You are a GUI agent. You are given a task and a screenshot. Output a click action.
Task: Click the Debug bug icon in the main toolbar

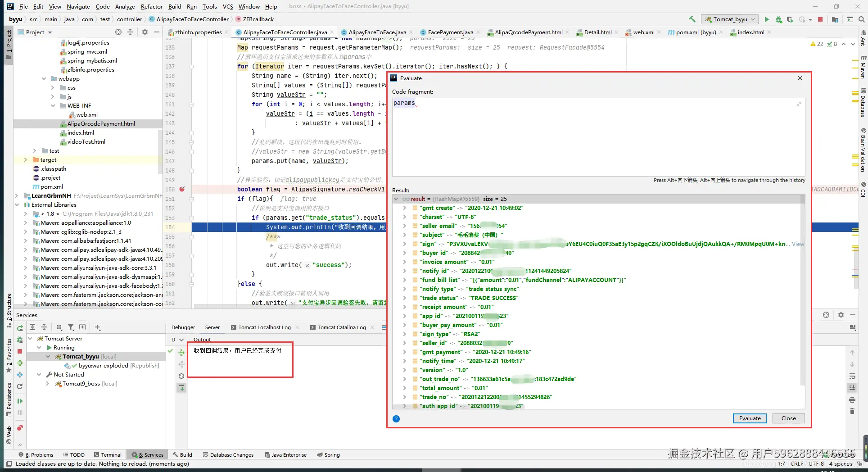pyautogui.click(x=778, y=19)
